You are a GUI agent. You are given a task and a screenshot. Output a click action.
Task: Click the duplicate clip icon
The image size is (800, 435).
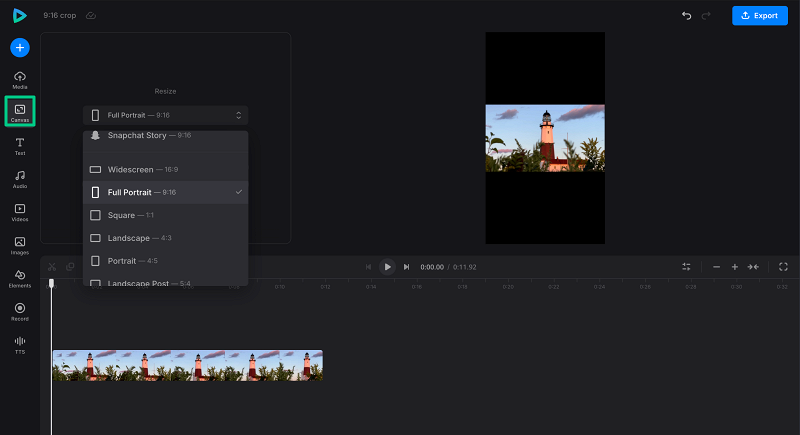(70, 267)
